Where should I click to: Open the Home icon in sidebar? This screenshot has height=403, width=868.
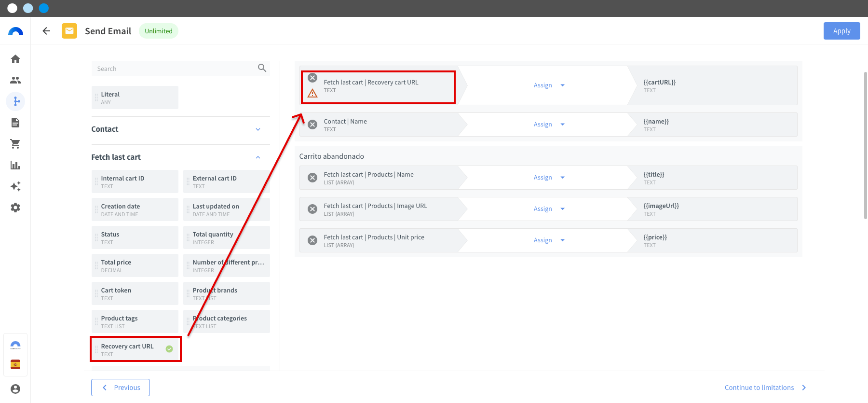point(15,59)
